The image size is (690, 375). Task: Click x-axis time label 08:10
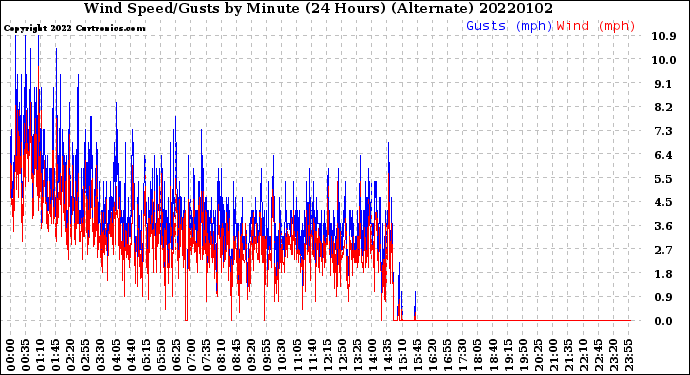tap(221, 355)
